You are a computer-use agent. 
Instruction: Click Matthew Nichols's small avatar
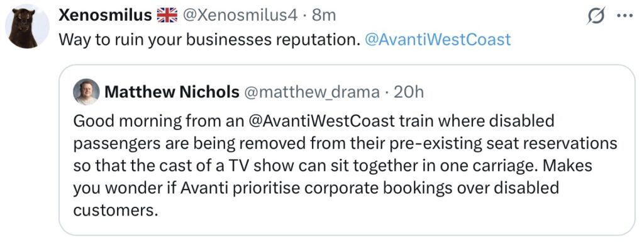pyautogui.click(x=86, y=92)
